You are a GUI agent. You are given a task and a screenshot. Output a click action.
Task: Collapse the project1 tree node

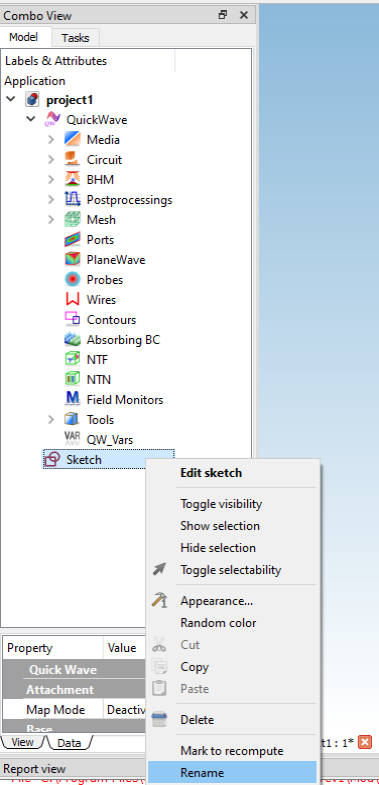click(11, 99)
